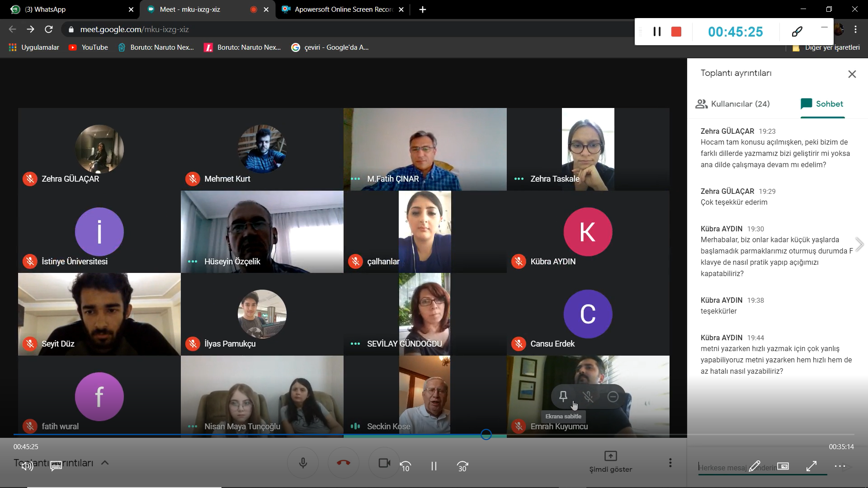868x488 pixels.
Task: Click the hang up call icon
Action: click(343, 463)
